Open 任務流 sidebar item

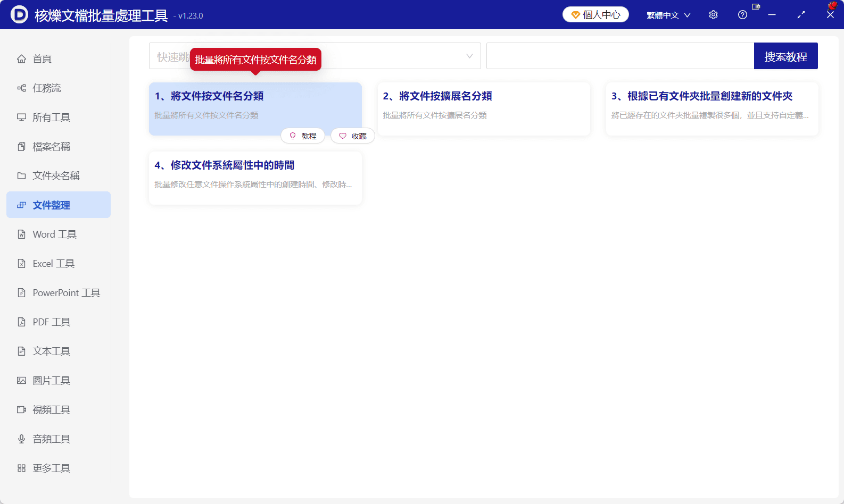[x=59, y=88]
